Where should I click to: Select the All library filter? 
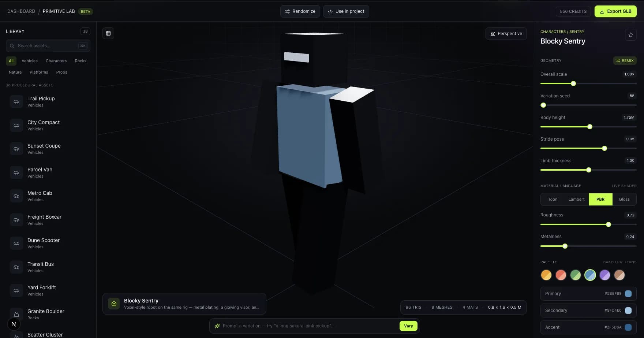pyautogui.click(x=11, y=61)
